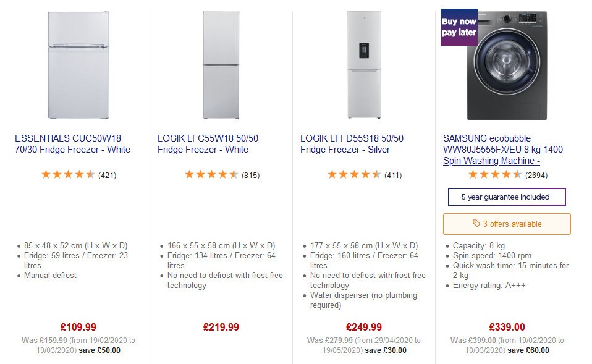This screenshot has width=592, height=364.
Task: Click the 5 year guarantee included button
Action: pyautogui.click(x=506, y=197)
